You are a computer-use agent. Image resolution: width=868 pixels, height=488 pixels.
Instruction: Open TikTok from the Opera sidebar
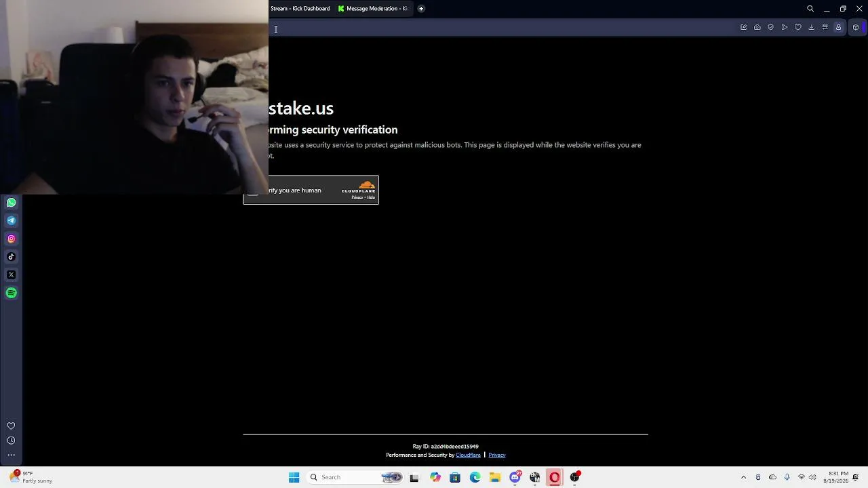[11, 257]
